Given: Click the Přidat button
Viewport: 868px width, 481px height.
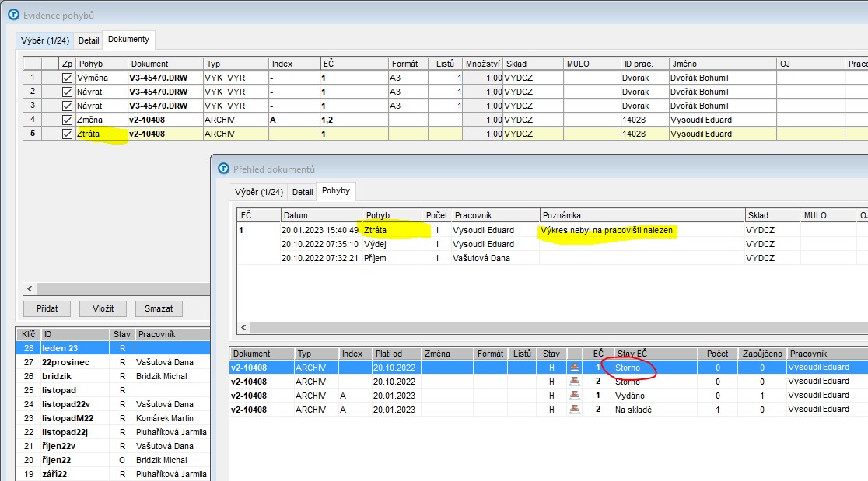Looking at the screenshot, I should coord(47,308).
